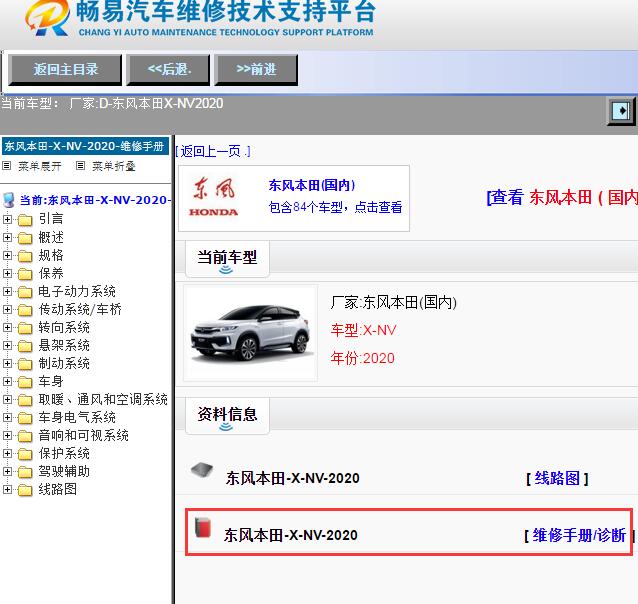
Task: Select the 当前:东风本田-X-NV-2020 root node
Action: point(94,200)
